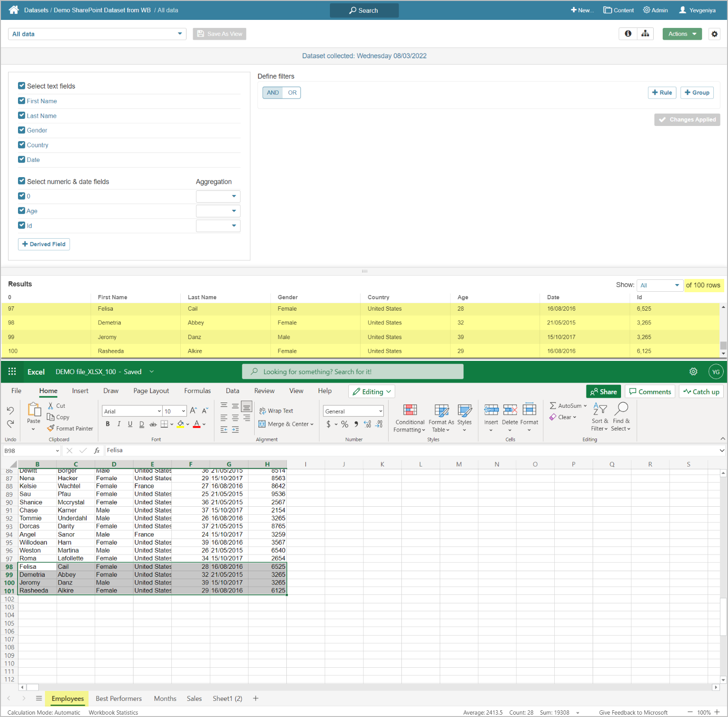This screenshot has width=728, height=717.
Task: Click the hierarchy diagram icon
Action: (x=645, y=34)
